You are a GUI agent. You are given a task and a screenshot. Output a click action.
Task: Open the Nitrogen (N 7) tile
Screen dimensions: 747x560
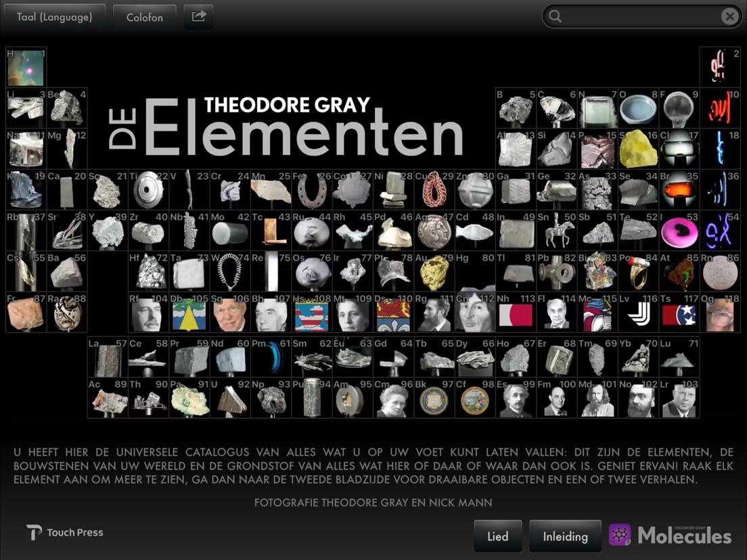(597, 108)
